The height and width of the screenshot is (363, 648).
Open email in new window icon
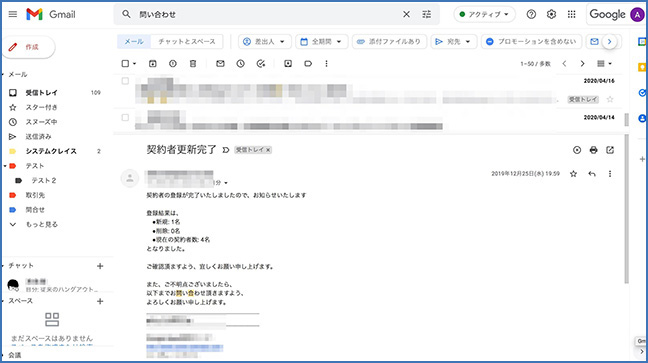pos(610,150)
